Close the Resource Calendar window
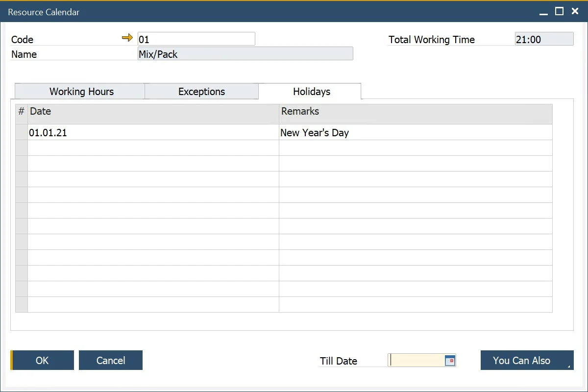The height and width of the screenshot is (392, 588). point(575,12)
